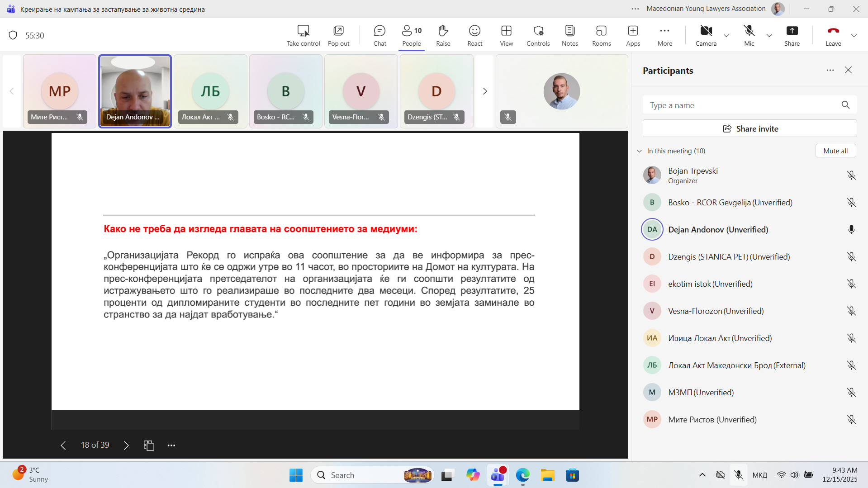Screen dimensions: 868x488
Task: Share your screen with Share button
Action: click(x=792, y=36)
